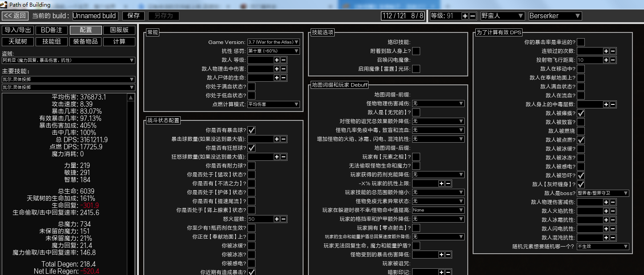Toggle 你是否有暴击球 checkbox
644x275 pixels.
[x=251, y=130]
